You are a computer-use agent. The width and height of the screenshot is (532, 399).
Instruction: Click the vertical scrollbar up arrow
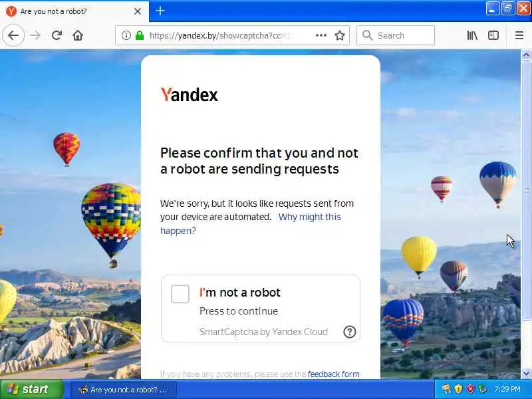click(526, 55)
